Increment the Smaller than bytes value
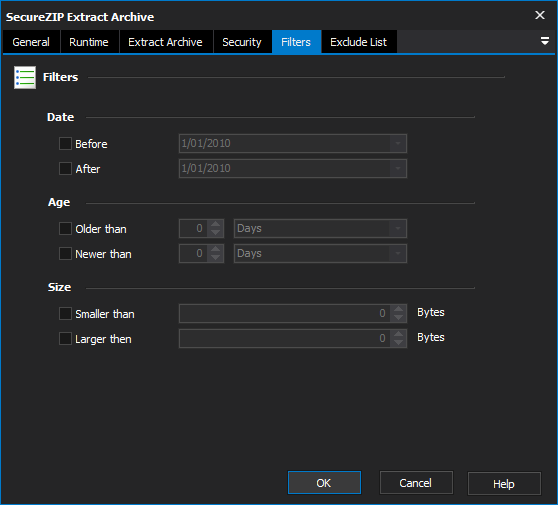The image size is (558, 505). click(x=398, y=309)
